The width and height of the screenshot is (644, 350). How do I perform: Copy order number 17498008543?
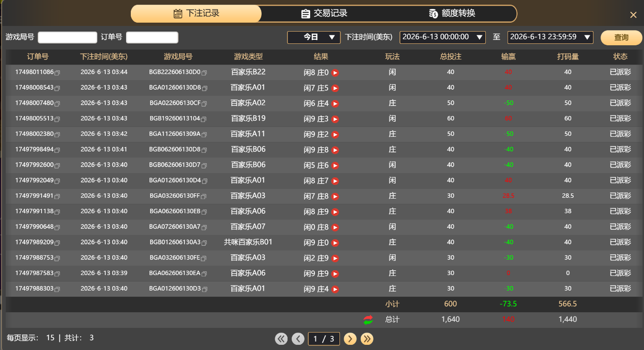pos(57,89)
